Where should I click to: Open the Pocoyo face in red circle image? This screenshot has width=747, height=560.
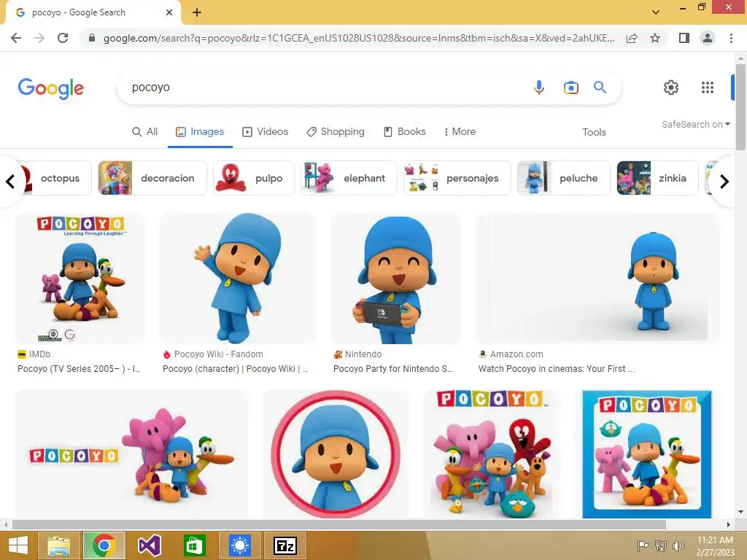point(336,454)
